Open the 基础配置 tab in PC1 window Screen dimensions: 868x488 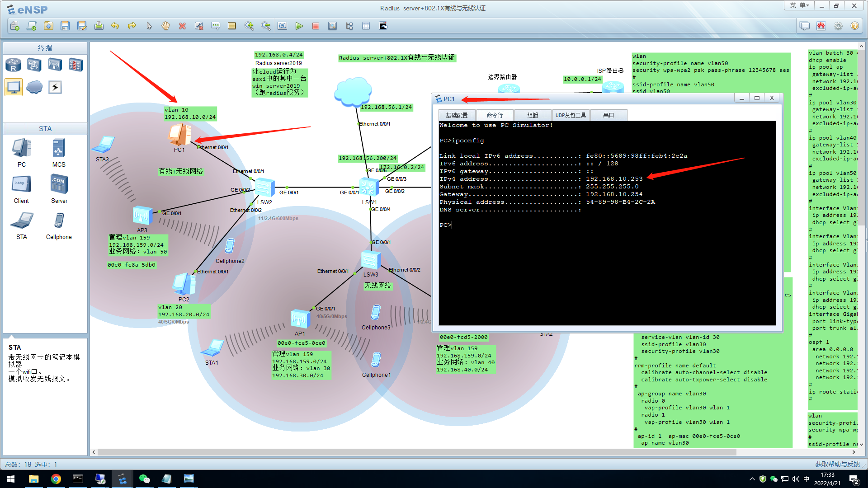point(457,115)
